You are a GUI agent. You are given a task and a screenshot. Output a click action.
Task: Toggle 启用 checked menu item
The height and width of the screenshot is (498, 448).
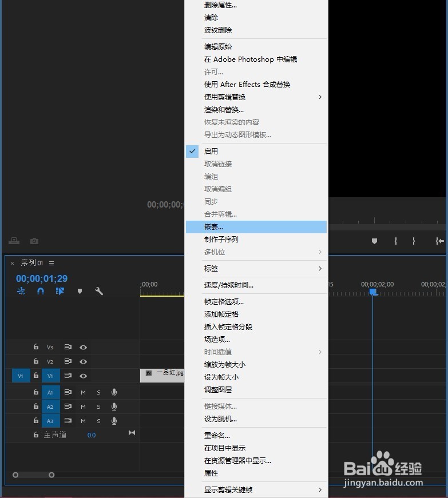(256, 151)
